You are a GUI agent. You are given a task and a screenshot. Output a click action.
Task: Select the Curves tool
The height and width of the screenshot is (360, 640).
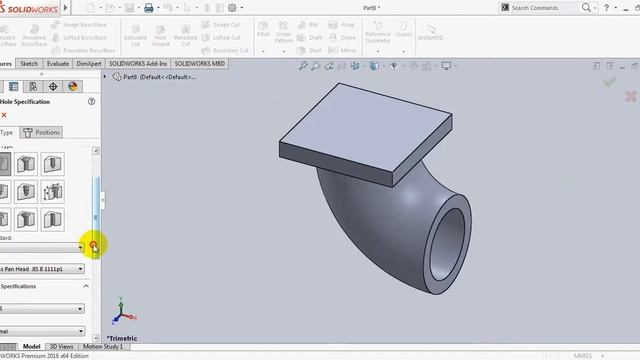[x=403, y=29]
